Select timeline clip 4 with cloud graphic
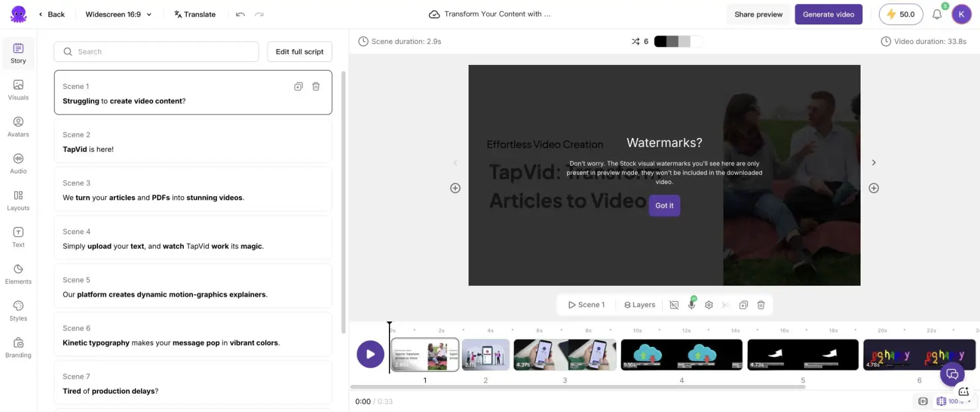 682,354
